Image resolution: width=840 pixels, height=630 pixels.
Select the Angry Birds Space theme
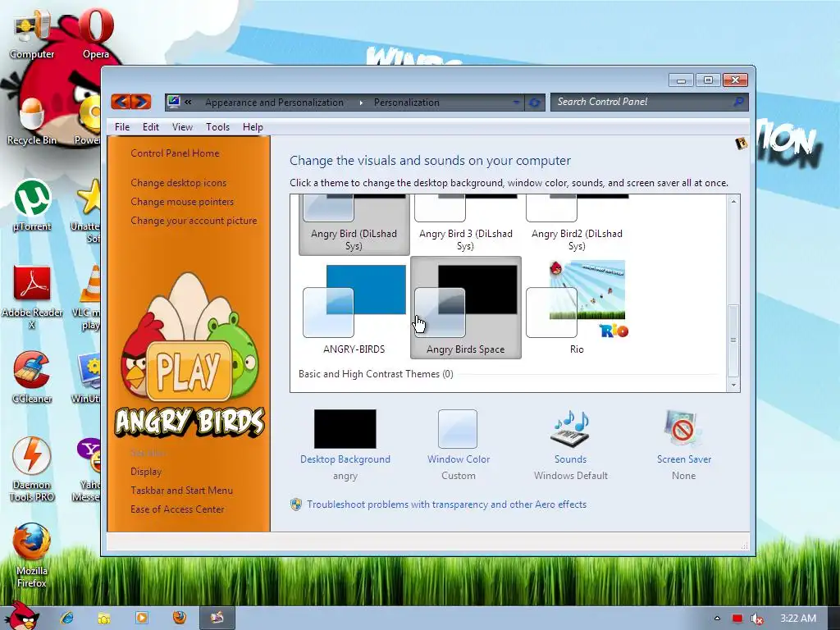pyautogui.click(x=466, y=308)
